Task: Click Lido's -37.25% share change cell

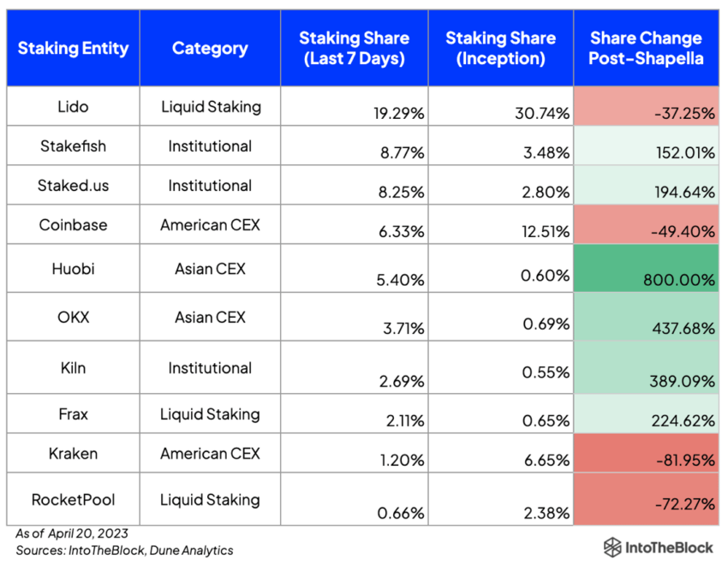Action: (646, 107)
